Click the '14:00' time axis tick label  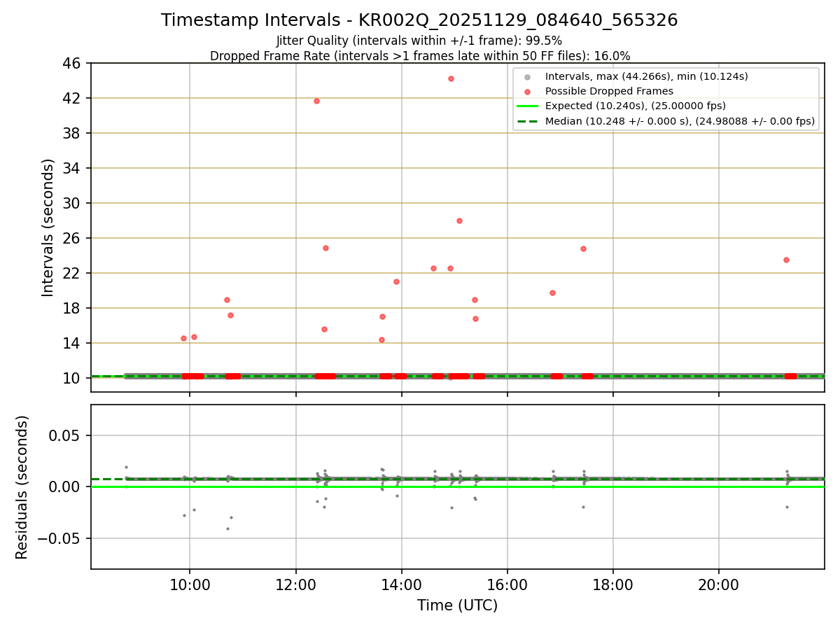click(401, 585)
